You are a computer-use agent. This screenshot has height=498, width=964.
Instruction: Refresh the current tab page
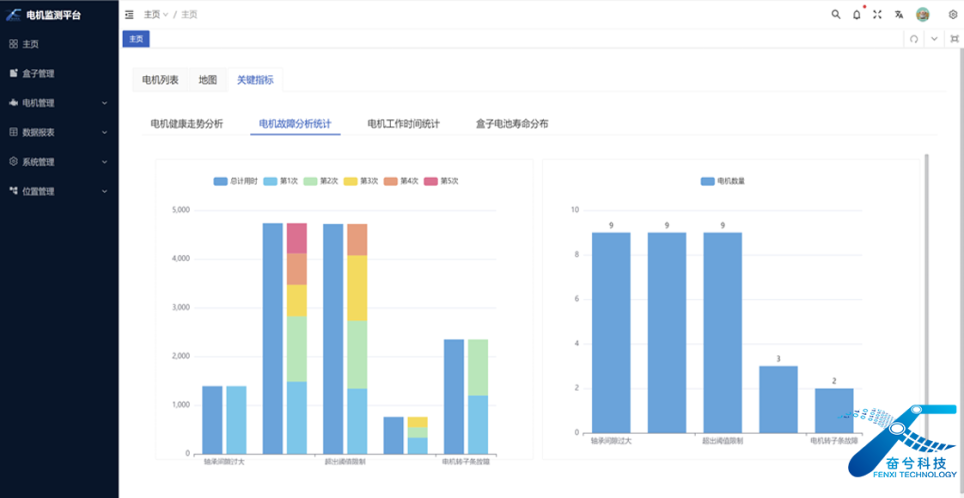[913, 39]
